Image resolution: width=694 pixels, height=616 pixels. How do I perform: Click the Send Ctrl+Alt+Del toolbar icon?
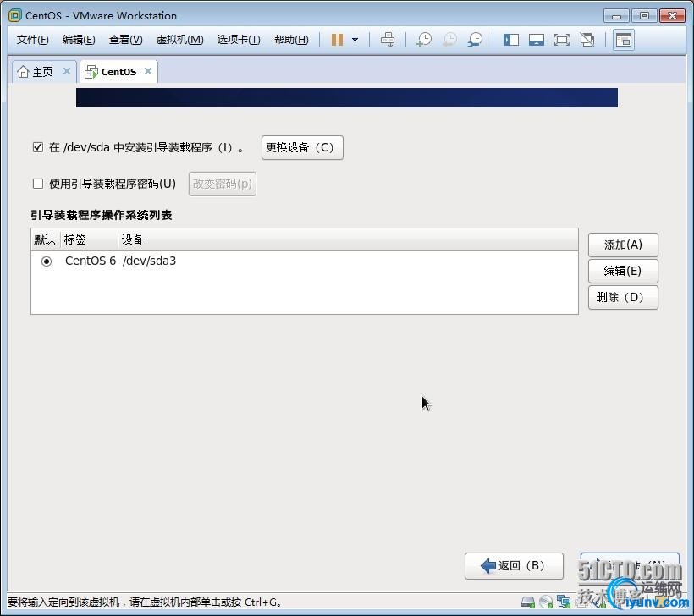click(x=388, y=40)
